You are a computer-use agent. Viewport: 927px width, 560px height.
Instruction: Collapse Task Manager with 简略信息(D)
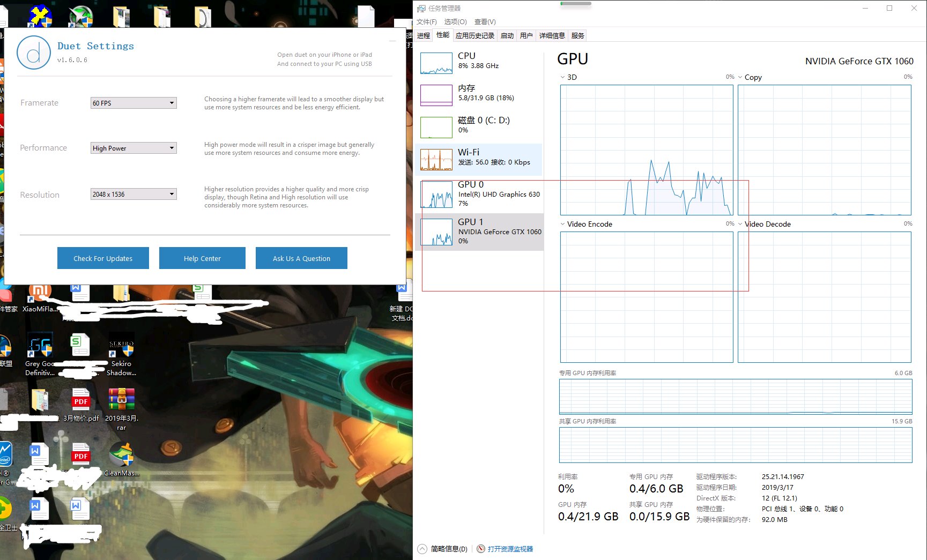click(x=443, y=549)
